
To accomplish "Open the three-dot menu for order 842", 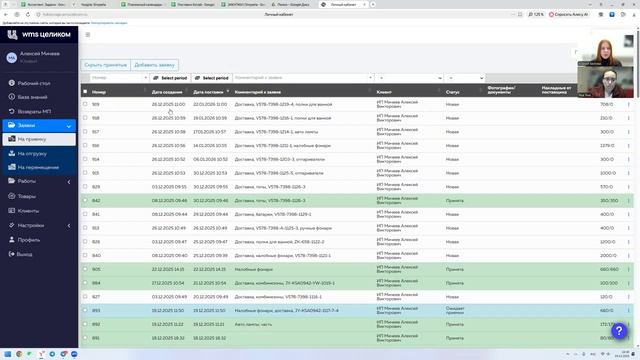I will (629, 200).
